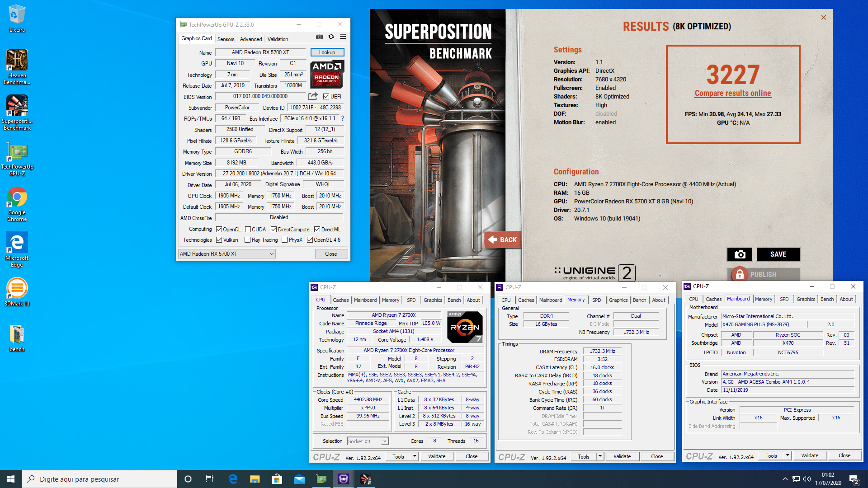The width and height of the screenshot is (868, 488).
Task: Click the PUBLISH button in Superposition
Action: click(x=764, y=274)
